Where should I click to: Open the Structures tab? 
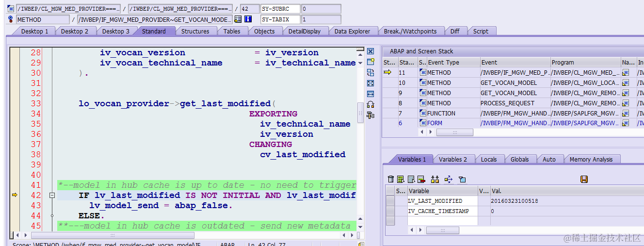tap(195, 31)
